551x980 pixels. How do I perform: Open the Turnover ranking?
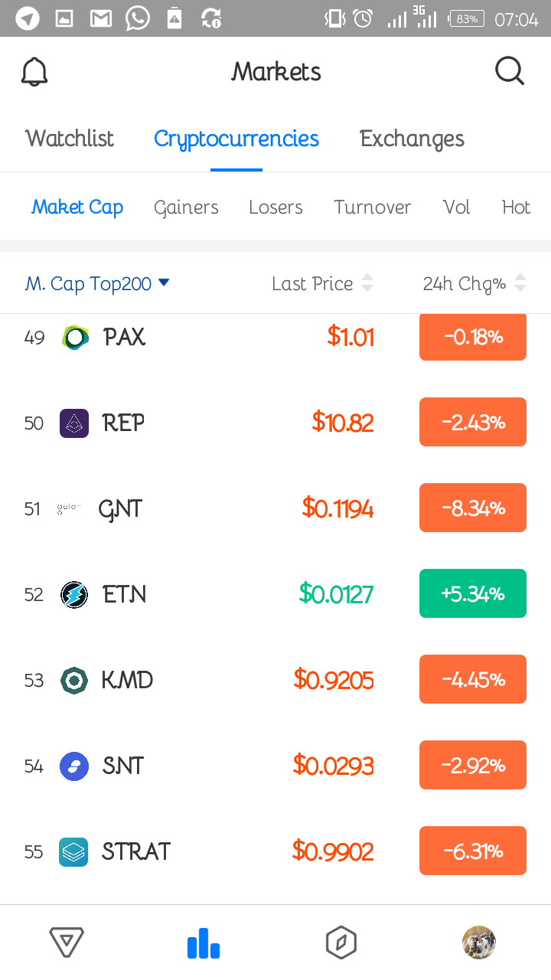[x=372, y=207]
